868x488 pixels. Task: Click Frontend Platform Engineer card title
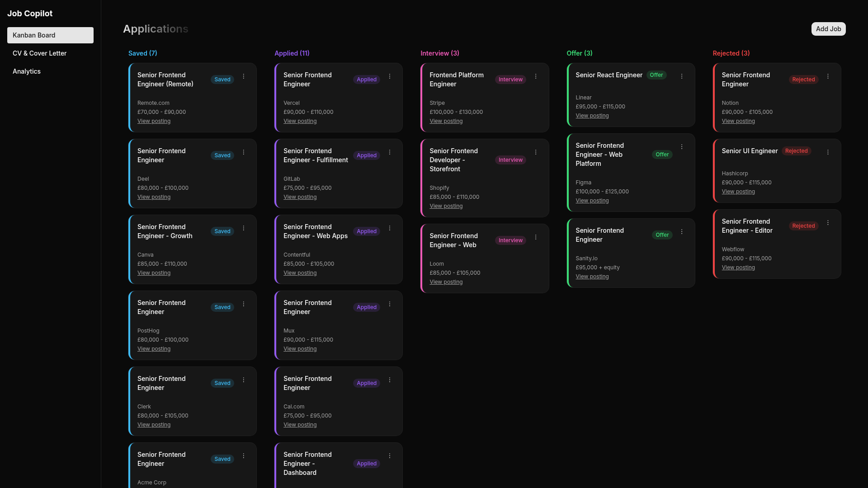pos(456,80)
